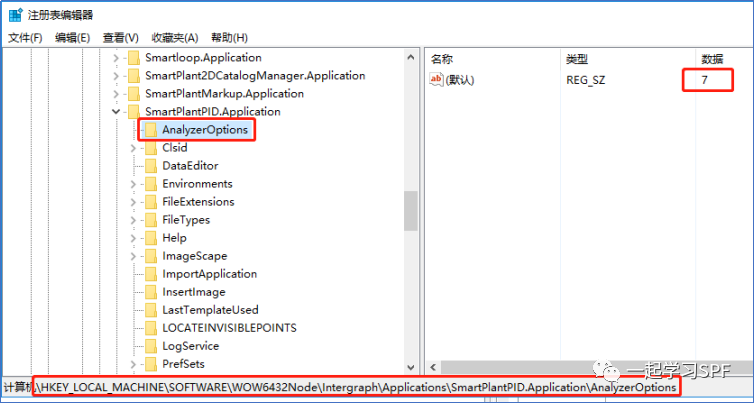The height and width of the screenshot is (404, 755).
Task: Click the Smartloop.Application folder icon
Action: click(133, 58)
